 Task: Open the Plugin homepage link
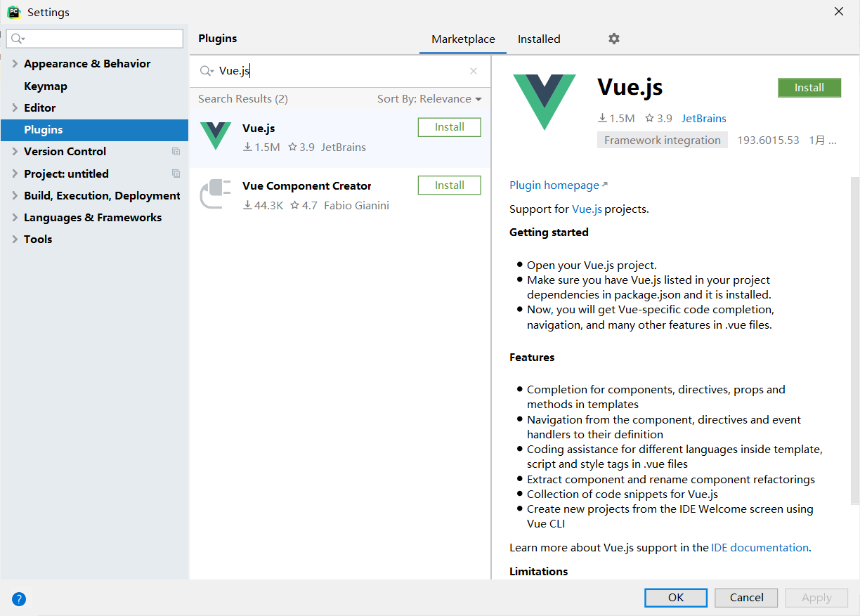coord(554,185)
